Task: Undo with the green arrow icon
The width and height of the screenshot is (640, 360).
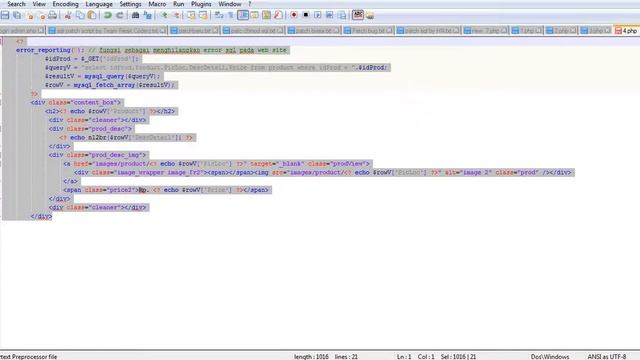Action: pyautogui.click(x=108, y=16)
